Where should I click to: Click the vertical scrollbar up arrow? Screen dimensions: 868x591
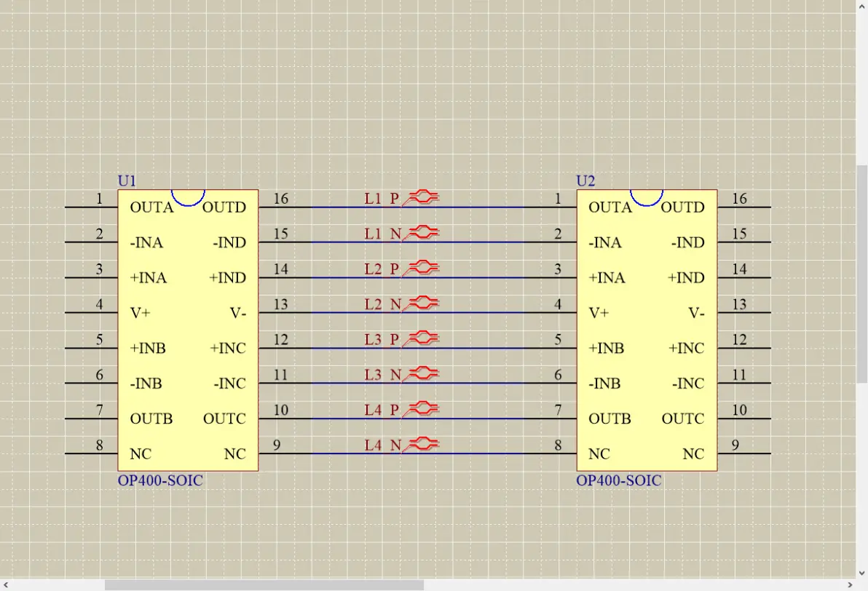coord(862,6)
